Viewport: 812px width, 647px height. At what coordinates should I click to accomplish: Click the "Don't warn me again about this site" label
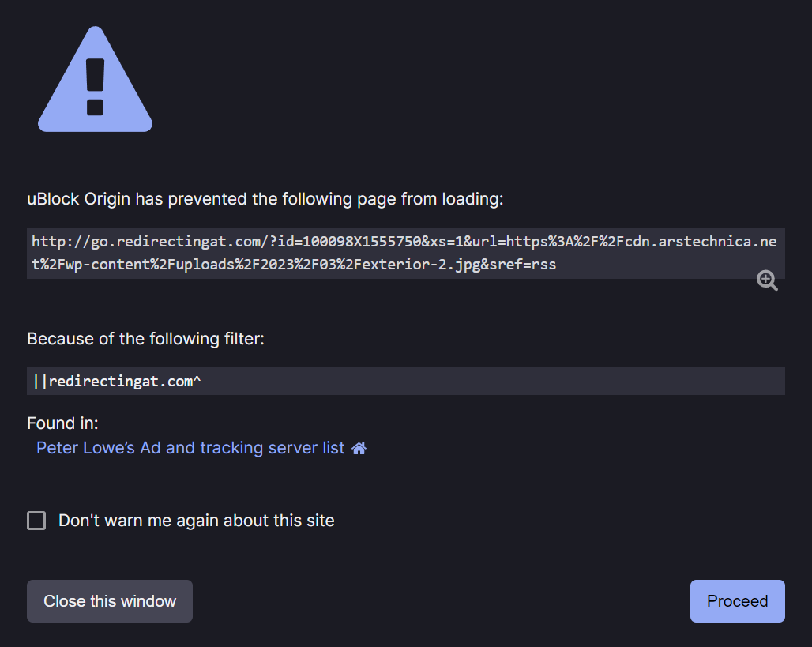[x=196, y=521]
